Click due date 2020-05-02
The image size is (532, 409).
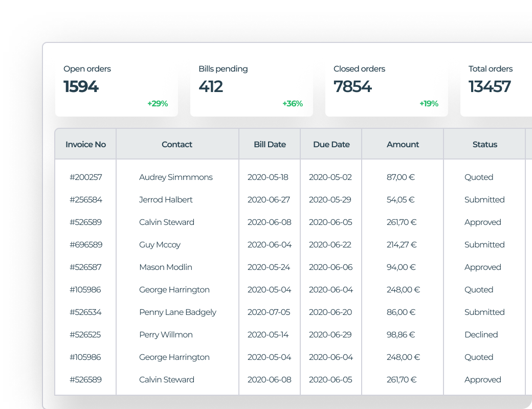[x=330, y=177]
